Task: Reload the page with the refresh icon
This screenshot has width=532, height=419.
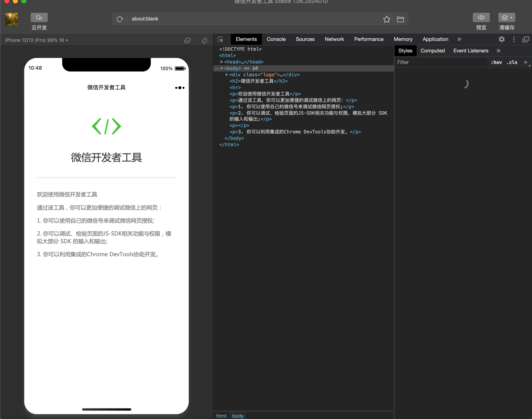Action: click(x=120, y=19)
